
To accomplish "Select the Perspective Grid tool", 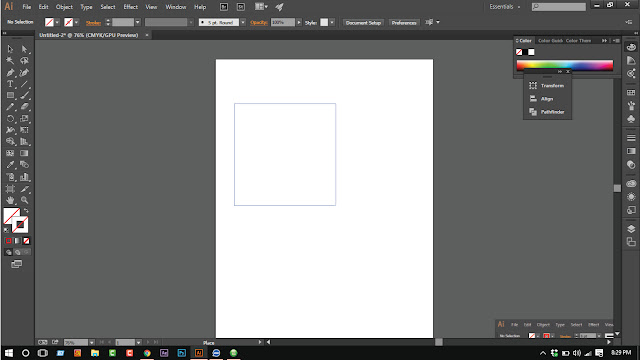I will point(24,142).
